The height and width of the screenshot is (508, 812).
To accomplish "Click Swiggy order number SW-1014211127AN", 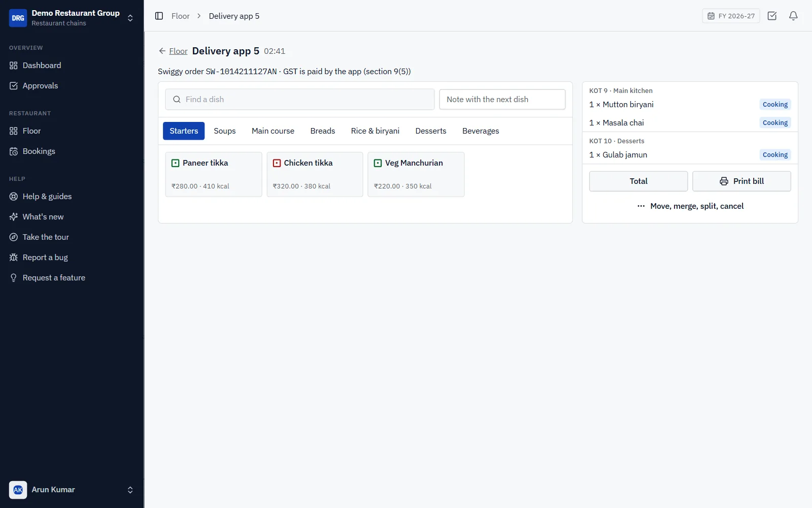I will click(x=241, y=72).
